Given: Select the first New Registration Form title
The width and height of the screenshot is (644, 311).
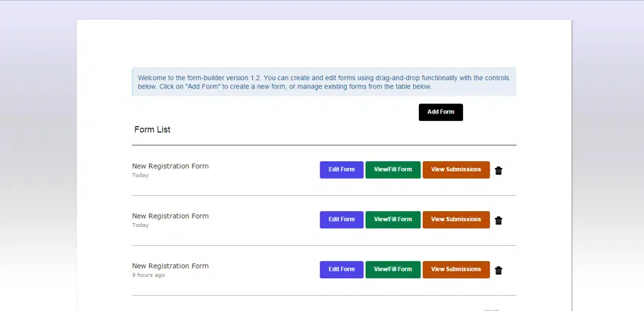Looking at the screenshot, I should tap(170, 166).
